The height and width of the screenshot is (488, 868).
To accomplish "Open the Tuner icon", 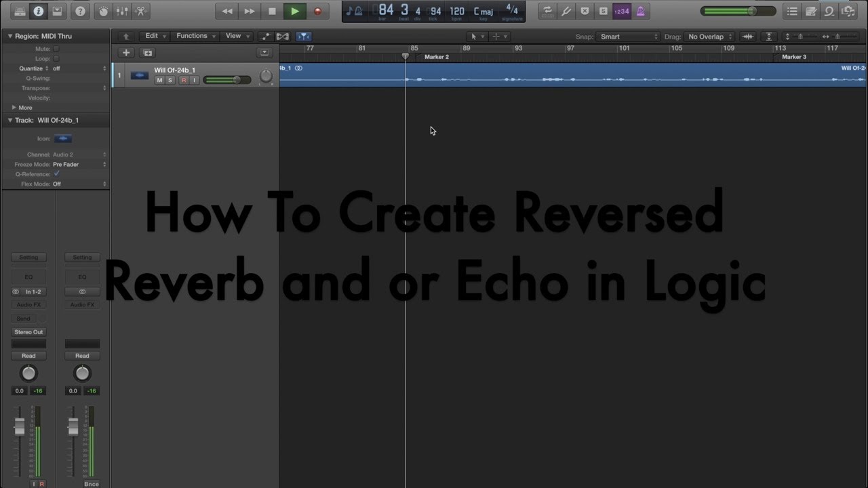I will pyautogui.click(x=566, y=11).
